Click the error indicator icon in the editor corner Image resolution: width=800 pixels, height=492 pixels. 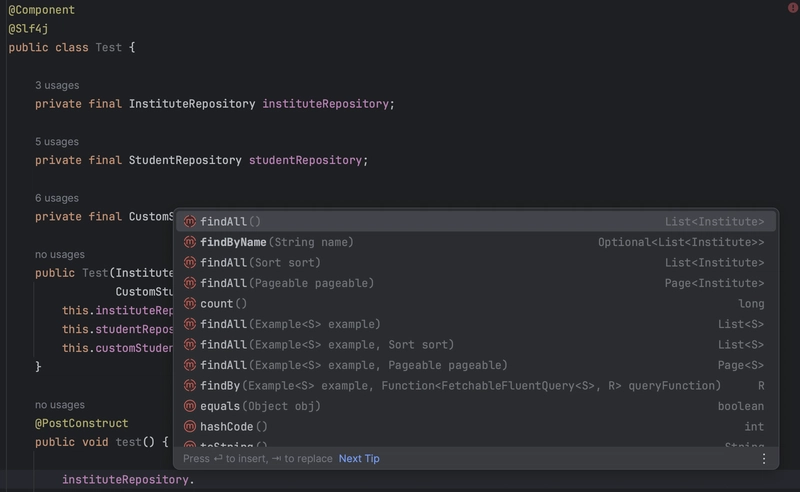pos(792,8)
